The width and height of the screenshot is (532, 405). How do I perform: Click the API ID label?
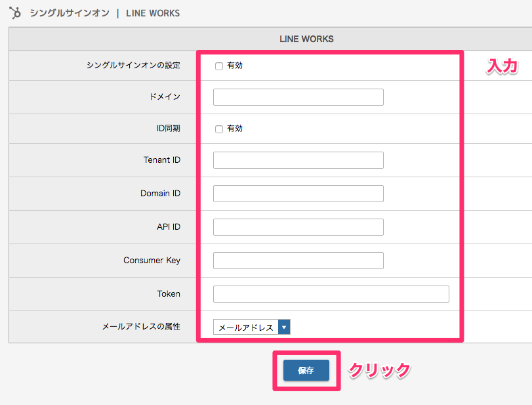169,226
